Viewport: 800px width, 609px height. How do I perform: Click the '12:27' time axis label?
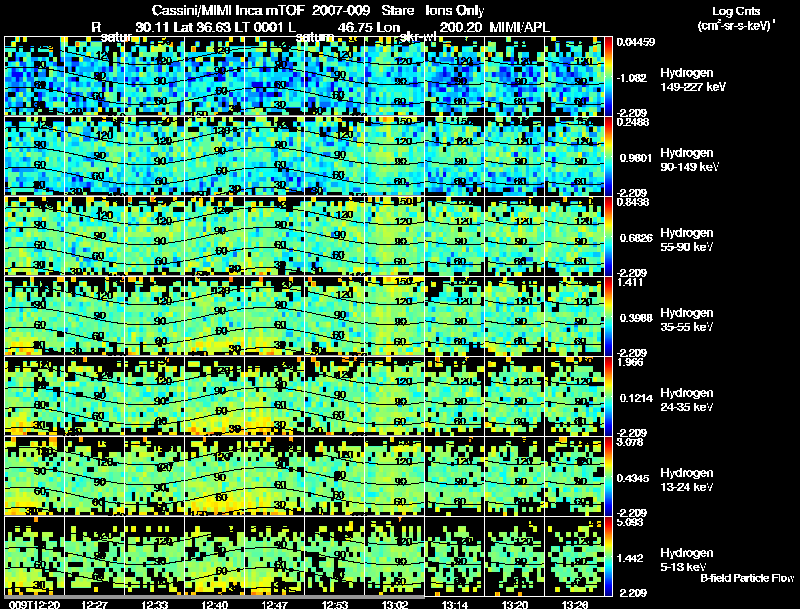[94, 604]
